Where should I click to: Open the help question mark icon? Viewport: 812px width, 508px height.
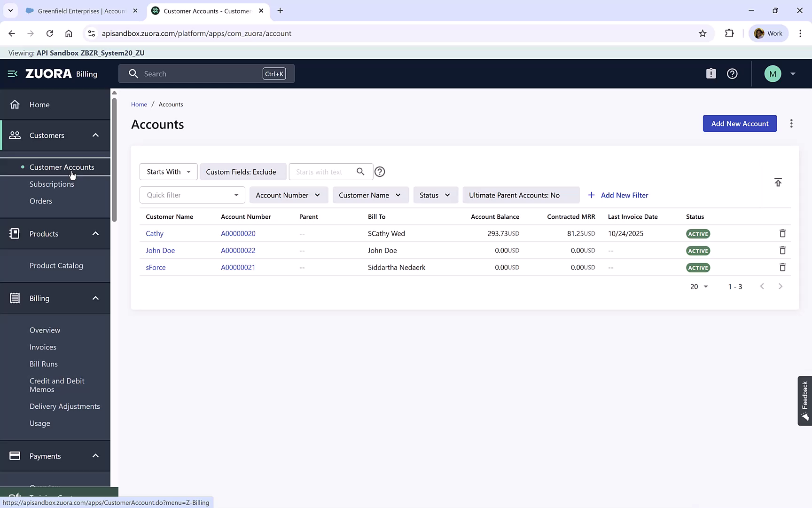(732, 73)
